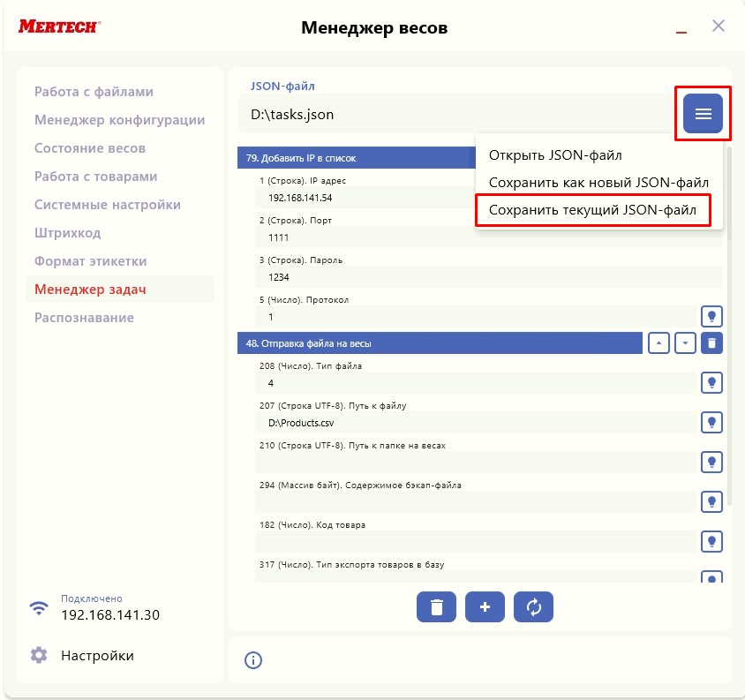This screenshot has width=745, height=700.
Task: Click lightbulb next to "Путь к файлу"
Action: tap(712, 422)
